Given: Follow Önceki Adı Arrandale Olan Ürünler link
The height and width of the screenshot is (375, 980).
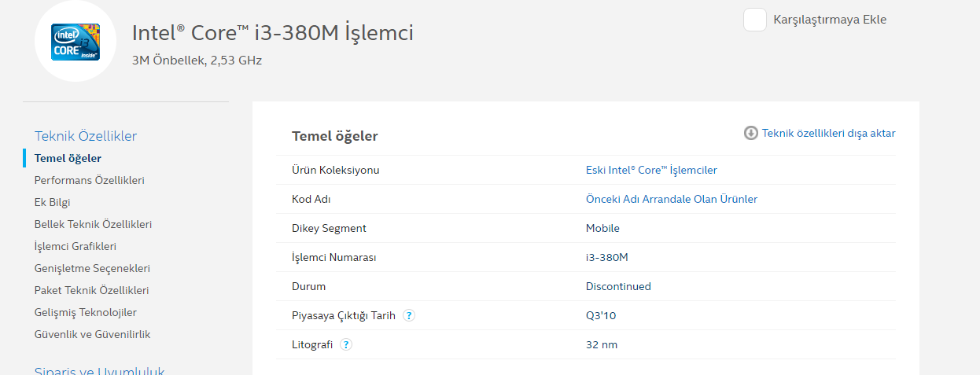Looking at the screenshot, I should [672, 199].
